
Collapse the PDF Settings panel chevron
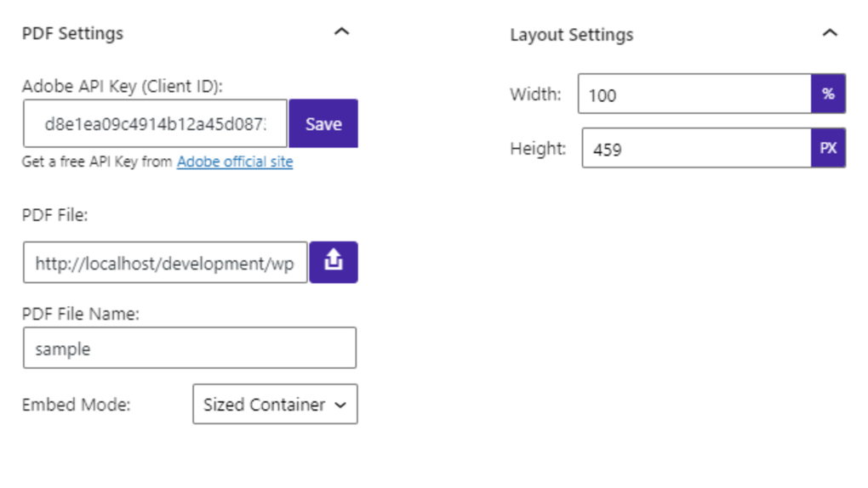pos(341,32)
